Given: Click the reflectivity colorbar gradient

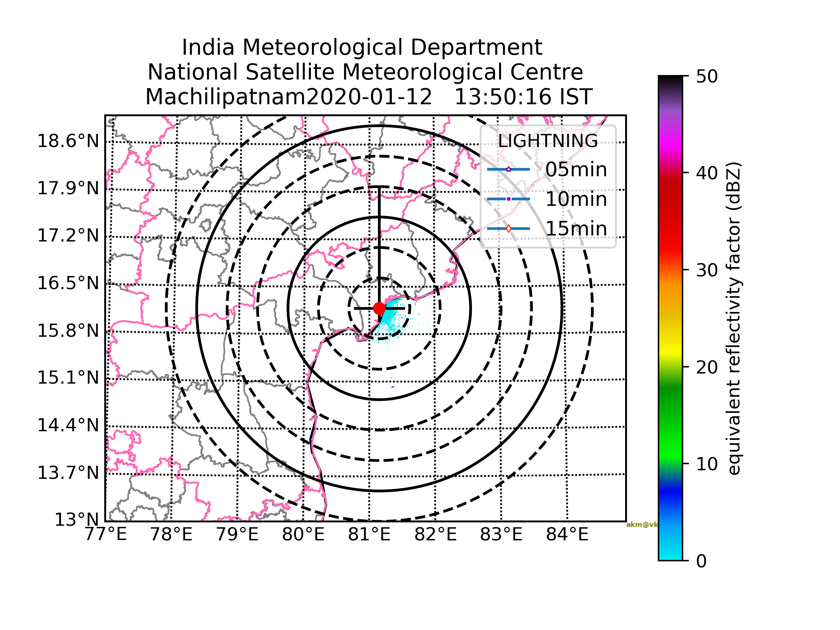Looking at the screenshot, I should [x=670, y=318].
